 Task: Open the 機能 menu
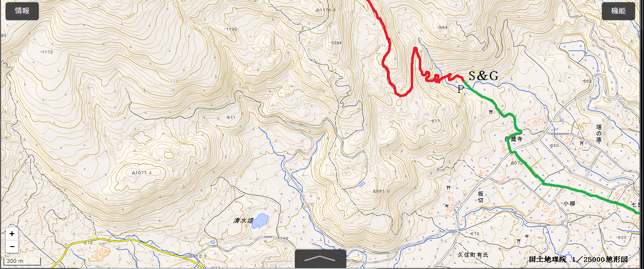tap(618, 11)
